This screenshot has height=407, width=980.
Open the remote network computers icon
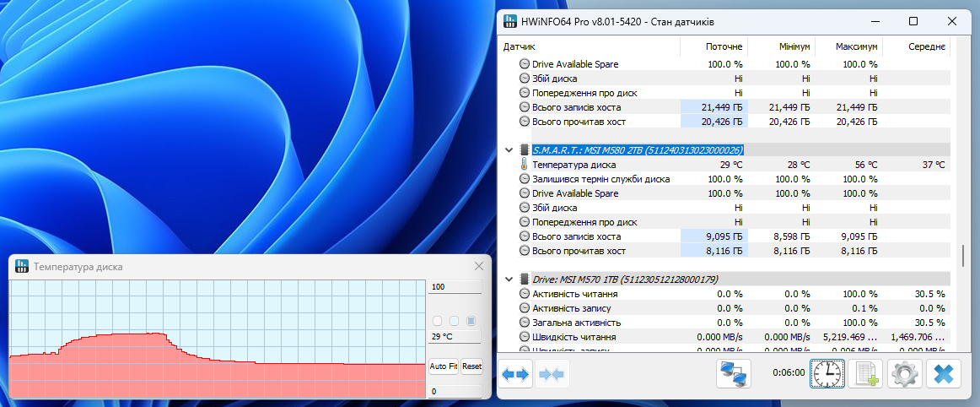733,374
